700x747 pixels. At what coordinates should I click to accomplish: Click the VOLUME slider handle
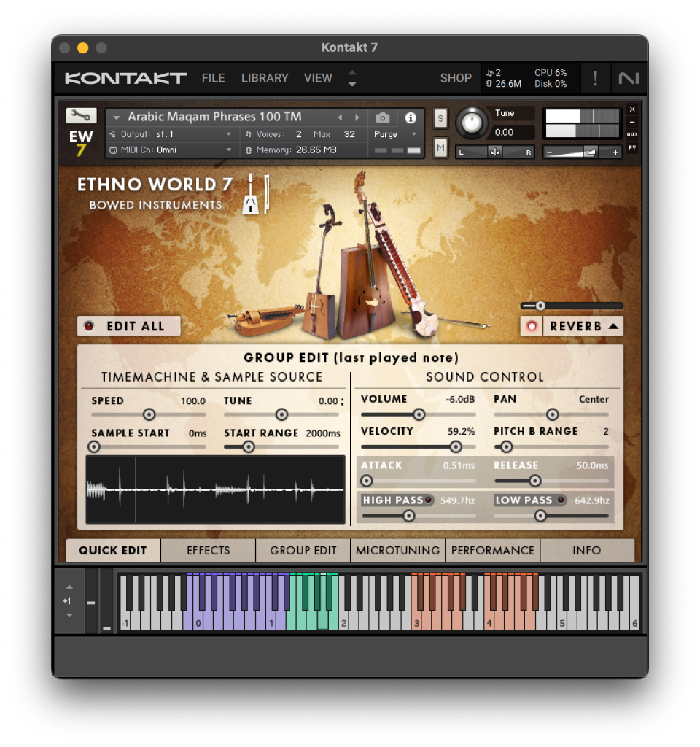click(419, 414)
